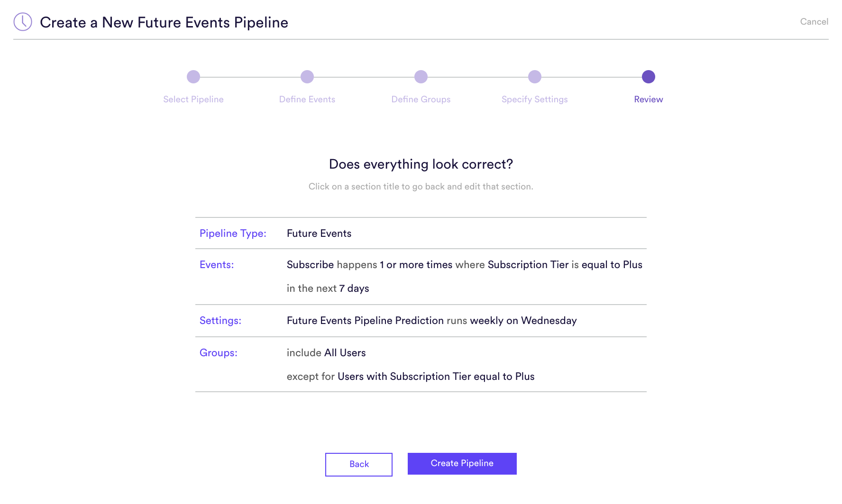Jump to the Define Groups step label
The width and height of the screenshot is (842, 504).
[421, 99]
